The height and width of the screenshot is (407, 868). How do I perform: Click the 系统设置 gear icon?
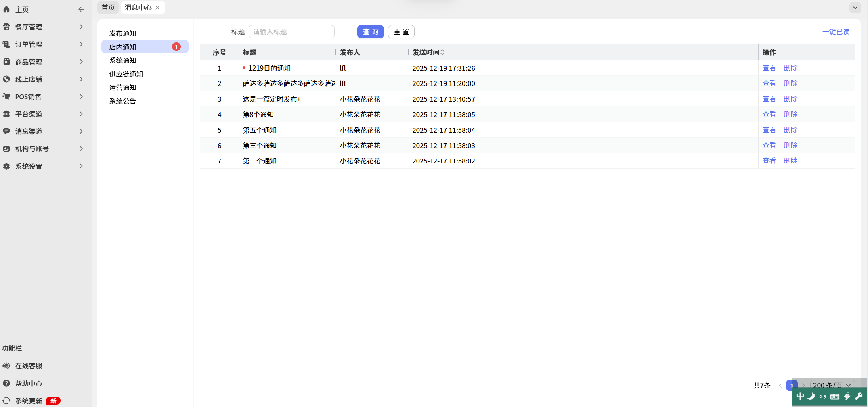6,166
